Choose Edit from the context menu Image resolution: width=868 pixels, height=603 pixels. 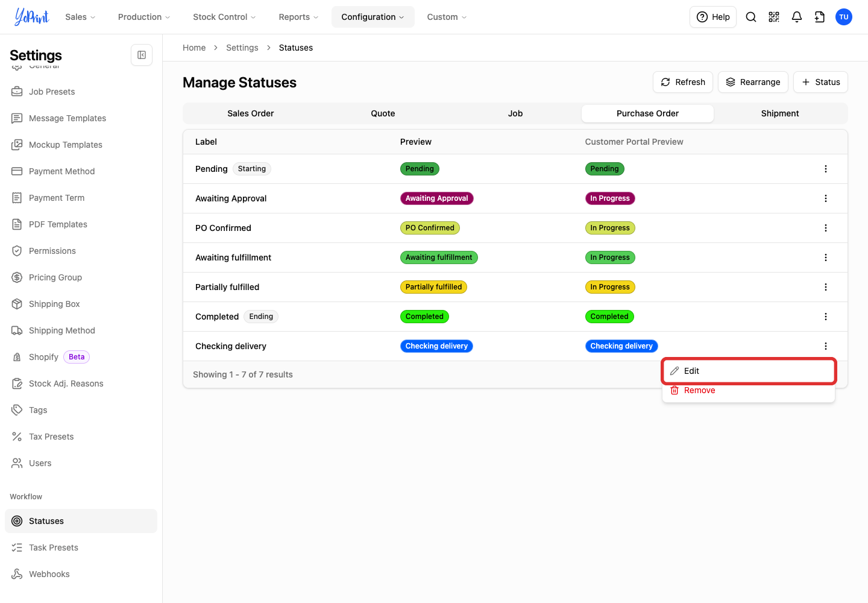click(x=749, y=371)
